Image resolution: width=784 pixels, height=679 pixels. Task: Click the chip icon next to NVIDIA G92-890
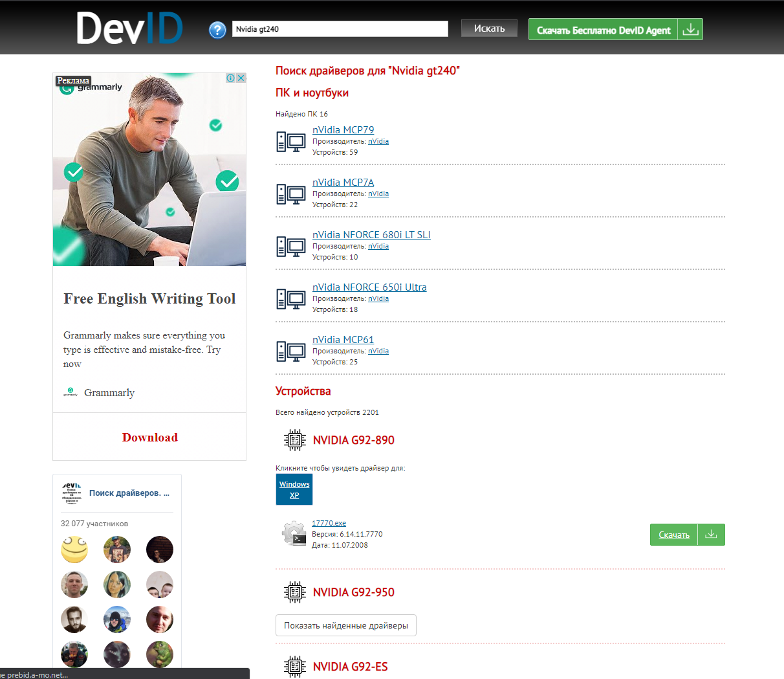(x=294, y=440)
